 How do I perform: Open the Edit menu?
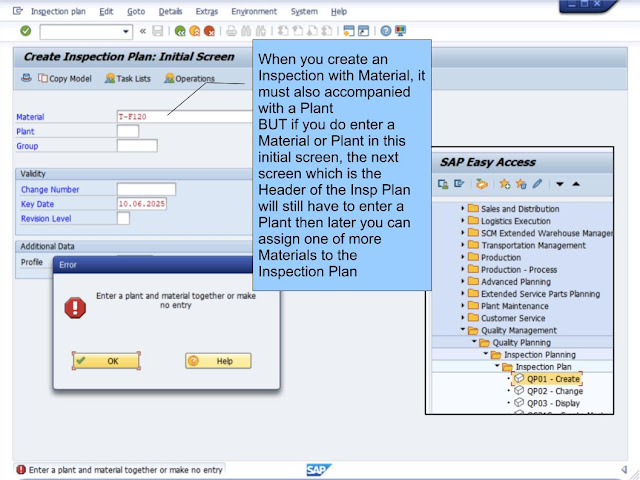click(106, 11)
